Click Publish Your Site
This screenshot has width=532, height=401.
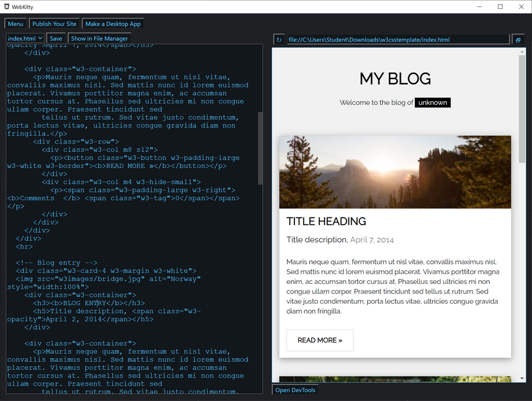54,24
